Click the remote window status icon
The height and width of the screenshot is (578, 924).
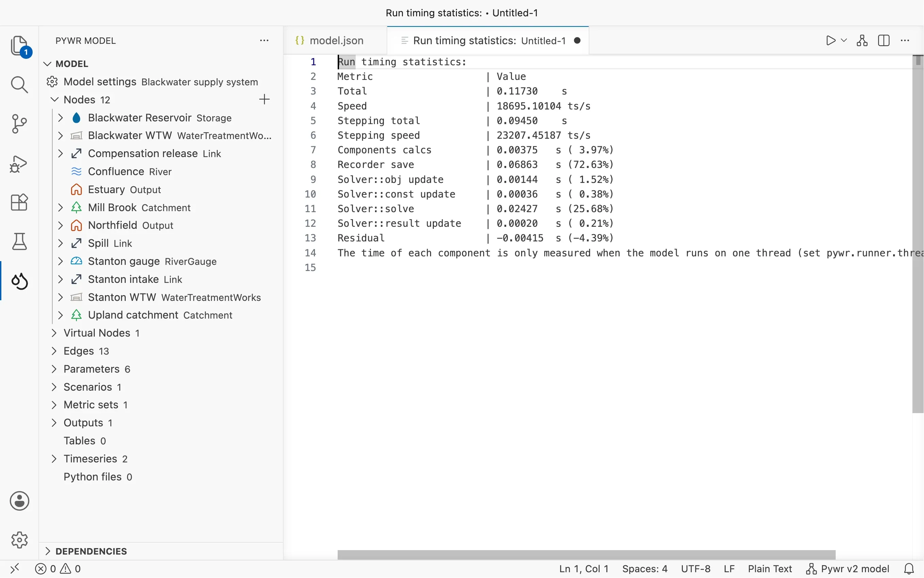pos(15,569)
